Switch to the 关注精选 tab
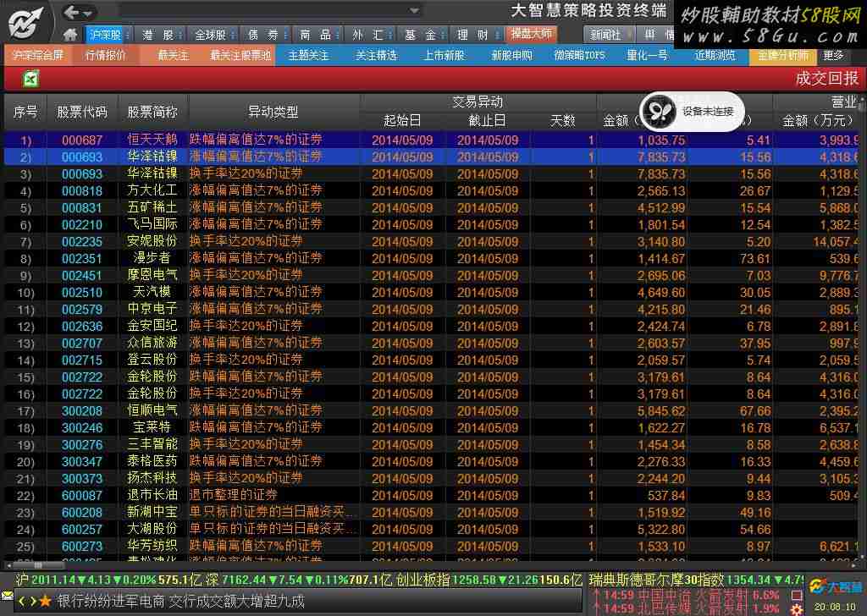Image resolution: width=867 pixels, height=616 pixels. click(377, 56)
